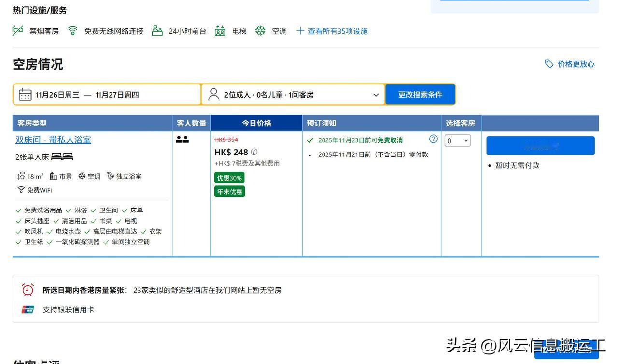Click the green checkmark beside 免费取消
The image size is (617, 364).
pyautogui.click(x=310, y=140)
